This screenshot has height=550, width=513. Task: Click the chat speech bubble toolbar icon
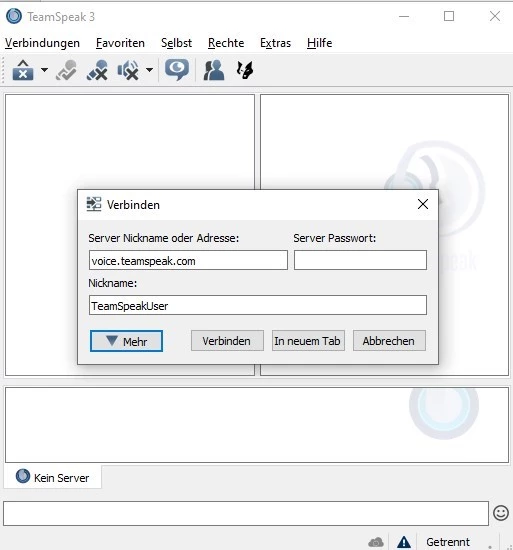click(177, 70)
